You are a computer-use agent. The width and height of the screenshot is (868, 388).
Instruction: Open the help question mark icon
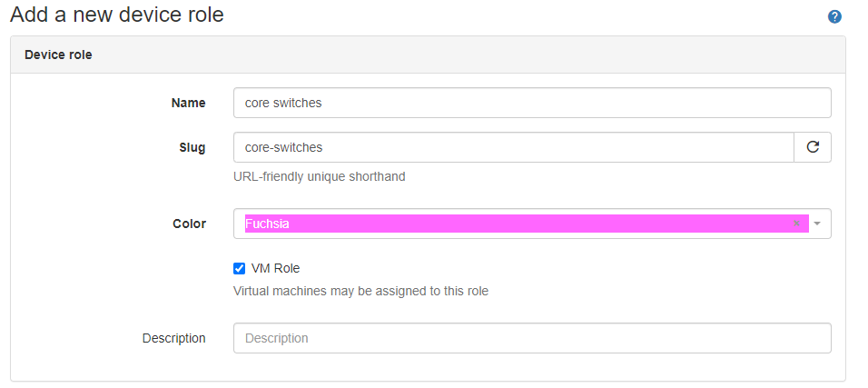(x=834, y=16)
